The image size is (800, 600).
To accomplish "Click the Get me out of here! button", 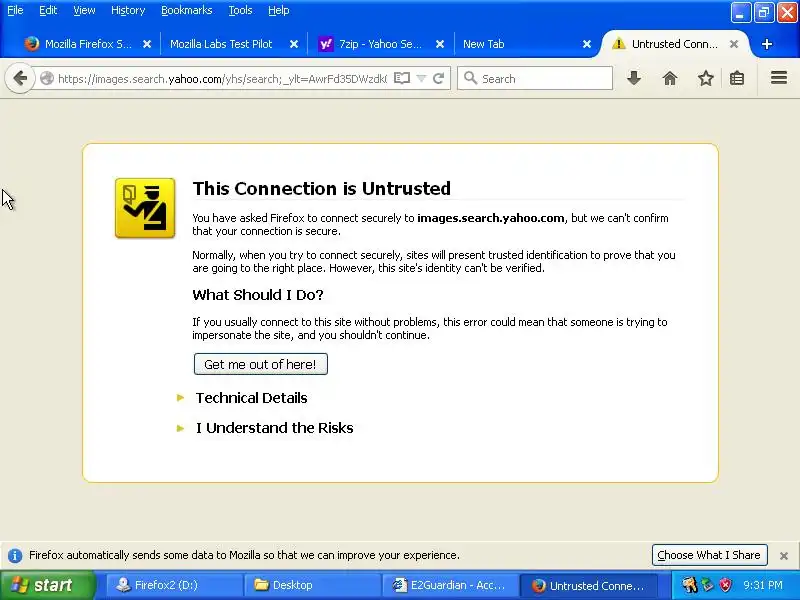I will (261, 364).
